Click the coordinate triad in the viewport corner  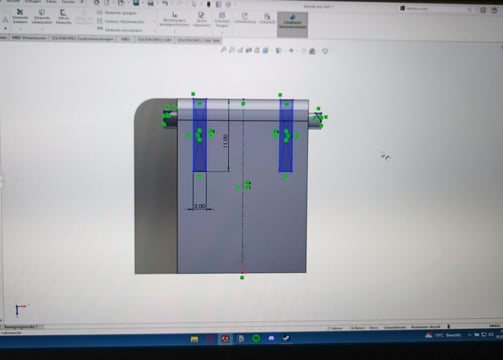21,310
